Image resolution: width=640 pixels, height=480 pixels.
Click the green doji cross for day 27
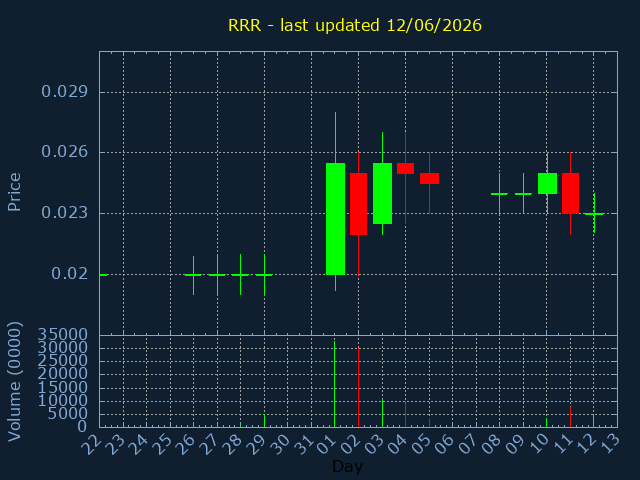pyautogui.click(x=217, y=275)
